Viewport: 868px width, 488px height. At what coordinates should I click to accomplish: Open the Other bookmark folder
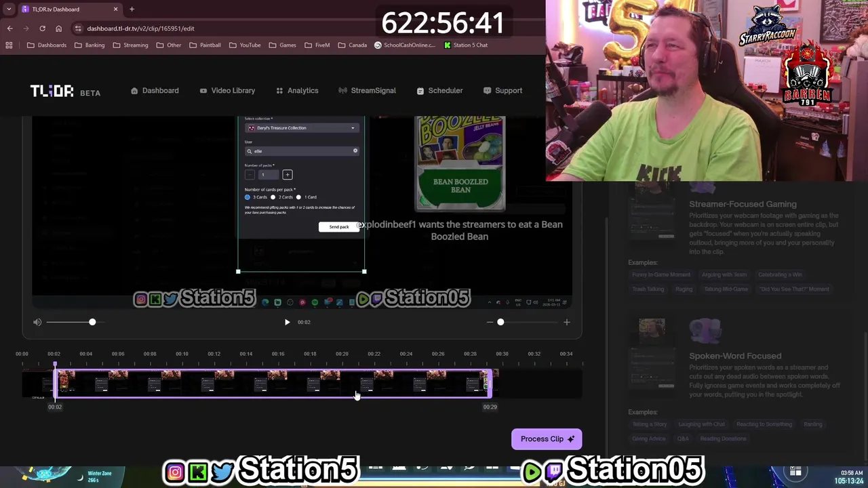click(x=169, y=45)
